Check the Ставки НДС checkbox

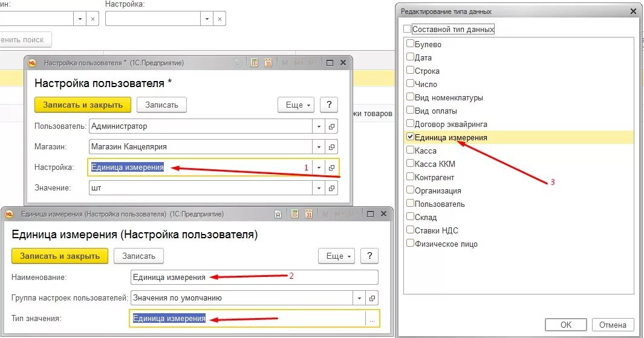coord(410,230)
